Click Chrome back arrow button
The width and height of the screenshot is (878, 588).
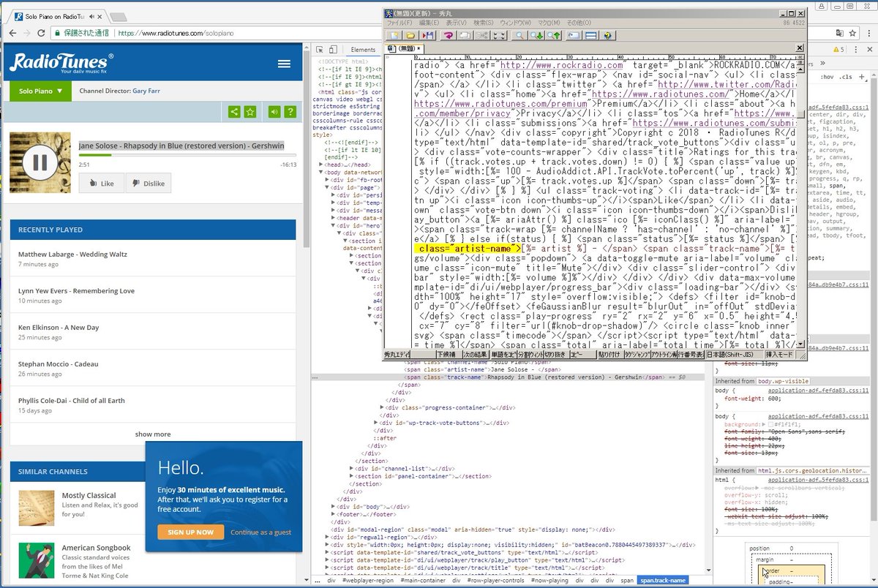pyautogui.click(x=12, y=33)
